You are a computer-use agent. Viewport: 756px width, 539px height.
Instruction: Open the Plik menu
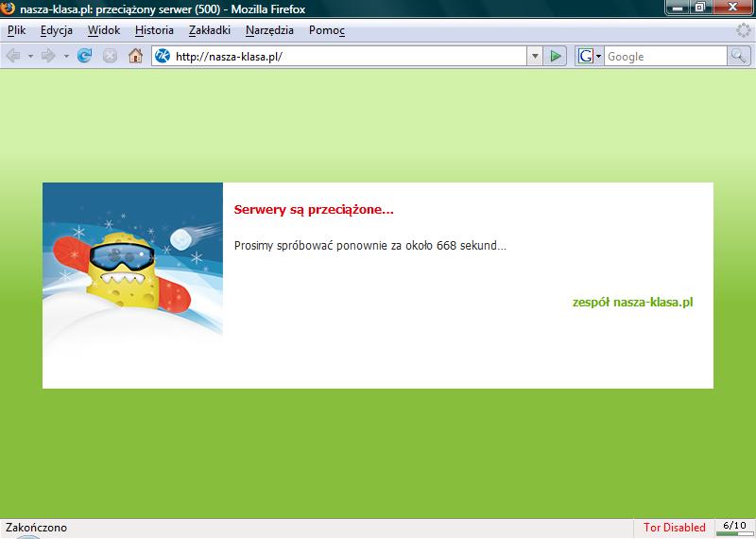16,30
